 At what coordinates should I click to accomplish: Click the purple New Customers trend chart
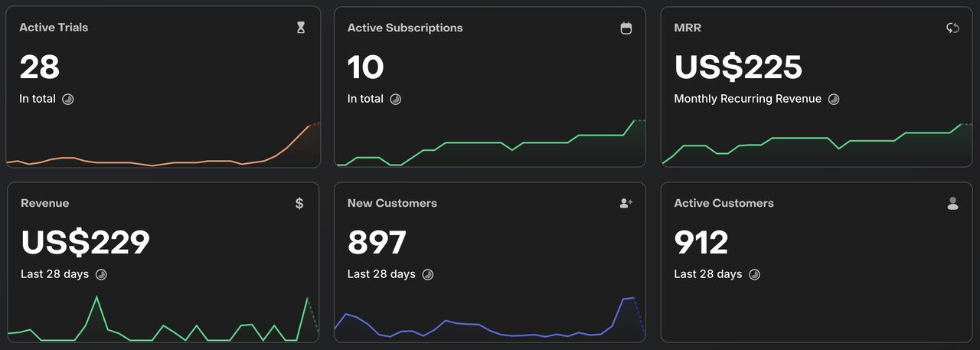pyautogui.click(x=490, y=318)
